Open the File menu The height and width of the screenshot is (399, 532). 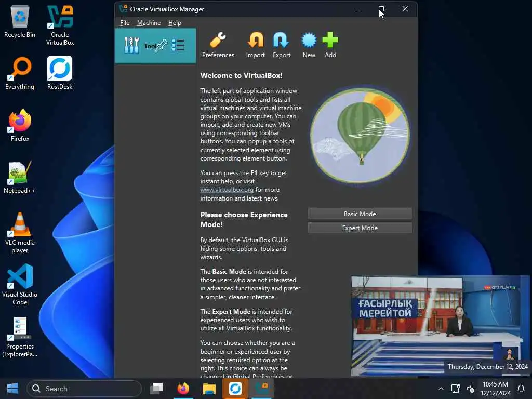[x=125, y=23]
